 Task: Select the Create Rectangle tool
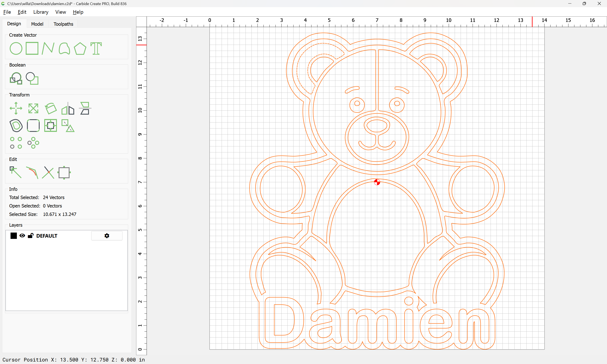[32, 48]
